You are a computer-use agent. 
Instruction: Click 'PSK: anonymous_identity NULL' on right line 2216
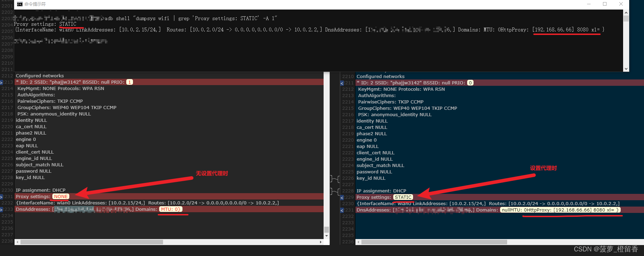[x=395, y=115]
